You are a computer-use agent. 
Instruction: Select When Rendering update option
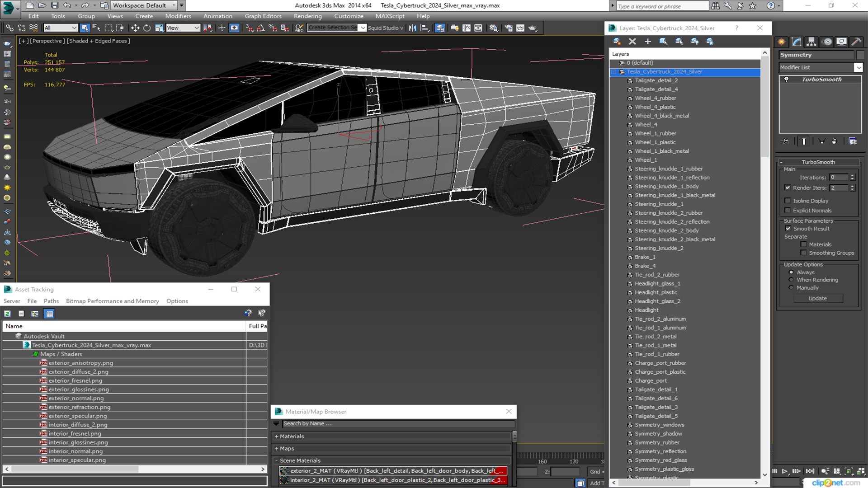[791, 280]
